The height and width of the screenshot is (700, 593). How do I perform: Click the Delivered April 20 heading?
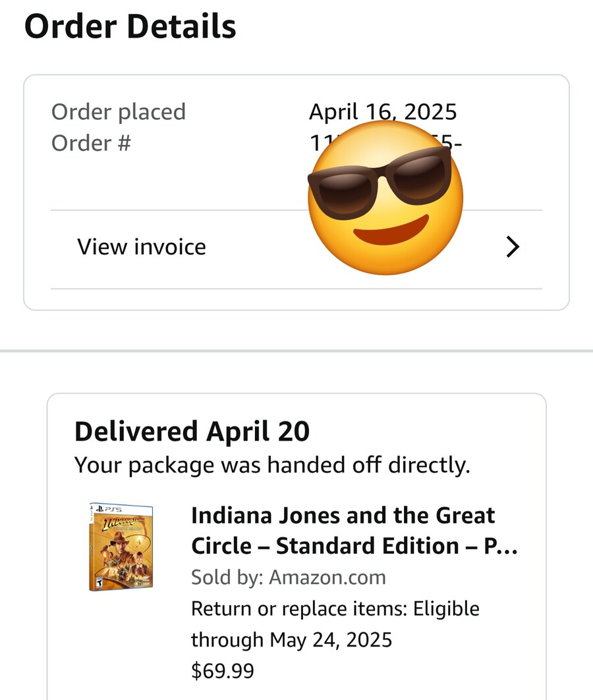point(192,431)
